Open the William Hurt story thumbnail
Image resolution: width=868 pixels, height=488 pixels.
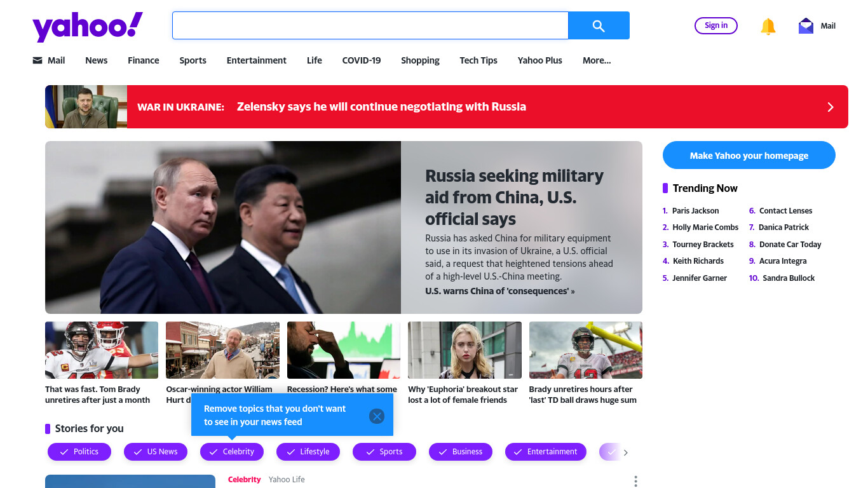tap(222, 350)
